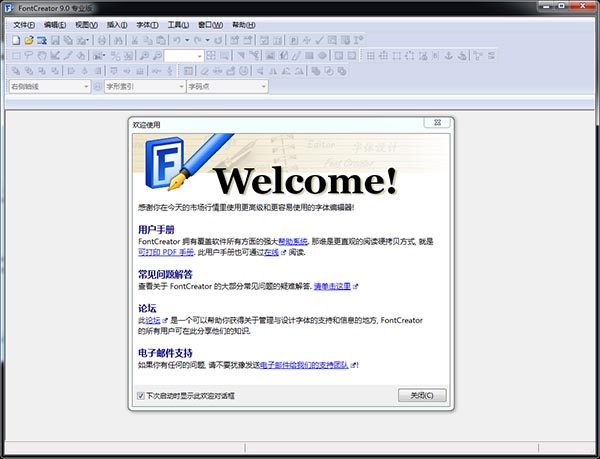Click the 用户手册 heading text
This screenshot has height=459, width=600.
[156, 230]
